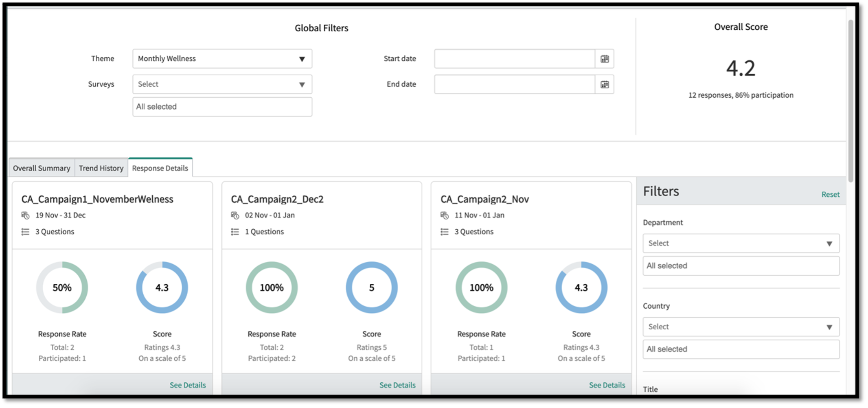This screenshot has width=868, height=408.
Task: See Details for CA_Campaign1_NovemberWelness
Action: click(x=188, y=384)
